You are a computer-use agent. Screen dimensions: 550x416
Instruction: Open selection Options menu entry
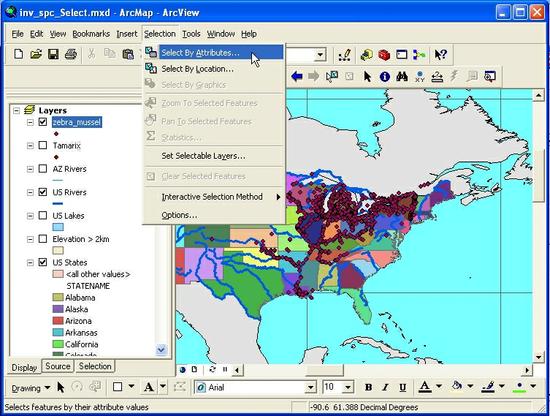pyautogui.click(x=214, y=215)
